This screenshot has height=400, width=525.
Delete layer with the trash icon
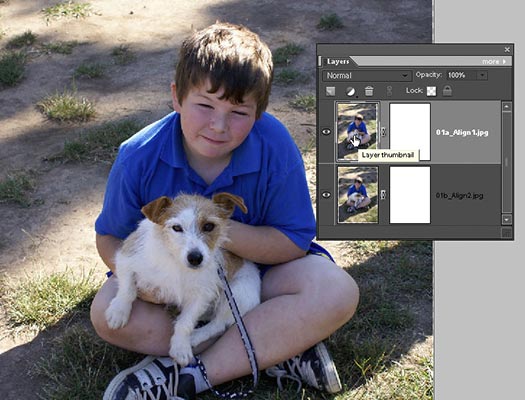[369, 91]
